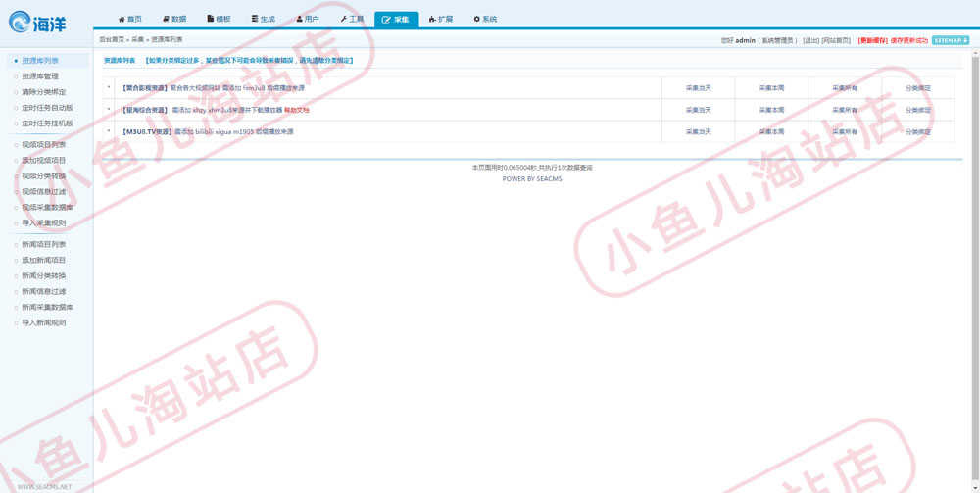Image resolution: width=980 pixels, height=493 pixels.
Task: Open 资源库管理 in the sidebar
Action: (40, 76)
